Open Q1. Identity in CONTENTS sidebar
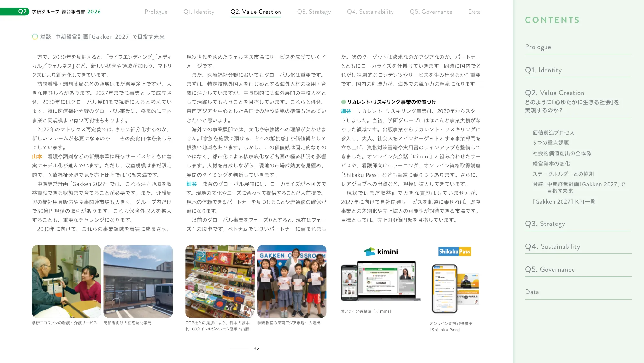644x363 pixels. [x=543, y=70]
